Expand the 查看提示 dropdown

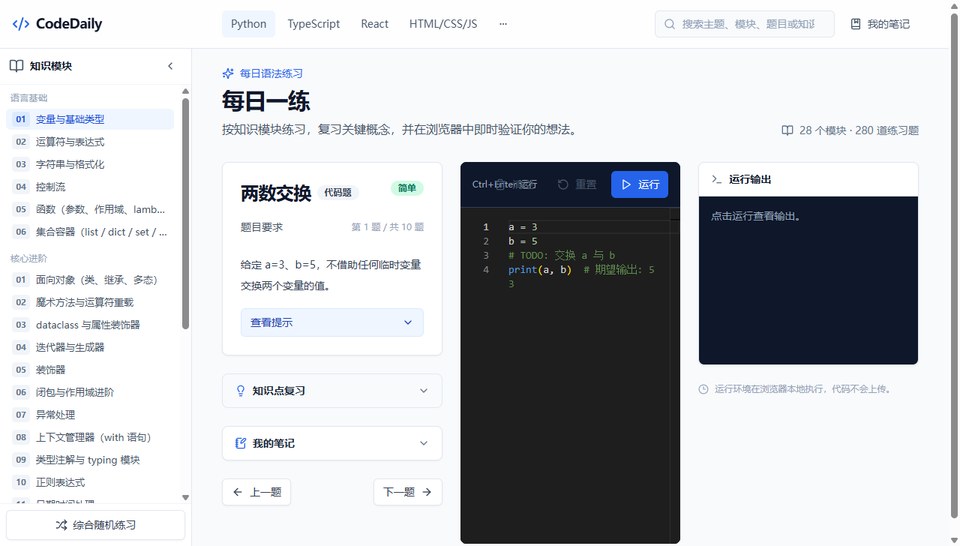[332, 323]
